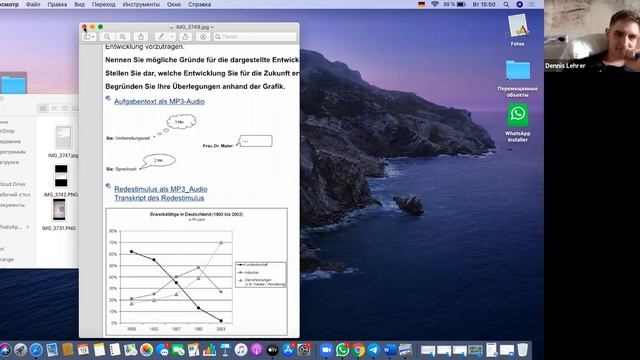640x360 pixels.
Task: Open the Redestimulus als MP3_Audio link
Action: pyautogui.click(x=161, y=189)
